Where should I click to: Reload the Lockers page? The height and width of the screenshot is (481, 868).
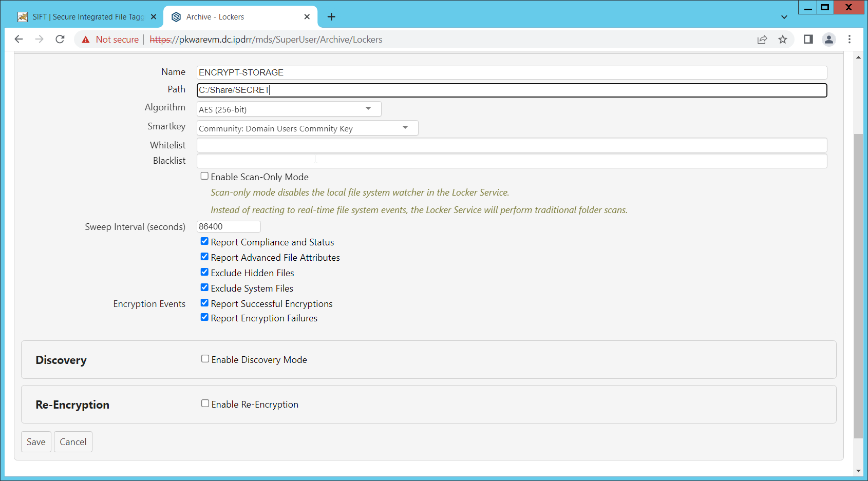(x=60, y=40)
